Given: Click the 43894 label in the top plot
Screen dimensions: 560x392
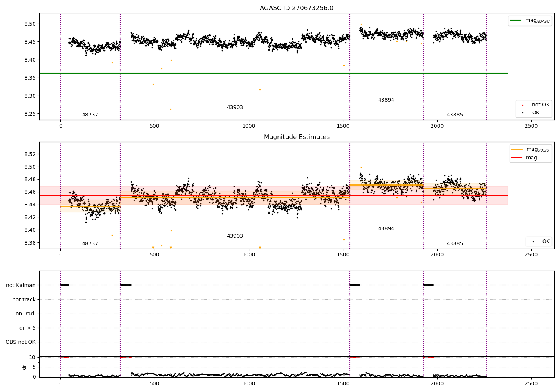Looking at the screenshot, I should tap(386, 100).
